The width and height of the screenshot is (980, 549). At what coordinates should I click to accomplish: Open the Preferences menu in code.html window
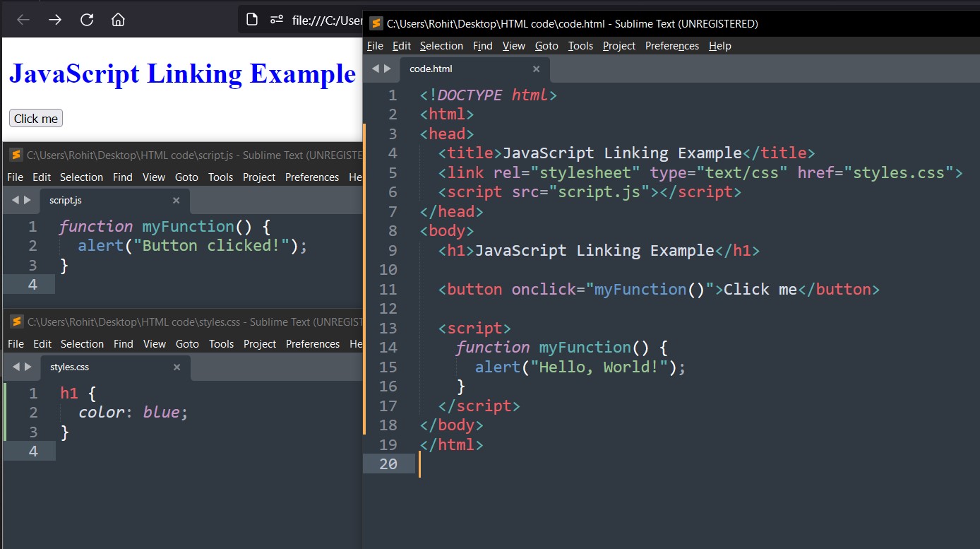pos(671,45)
